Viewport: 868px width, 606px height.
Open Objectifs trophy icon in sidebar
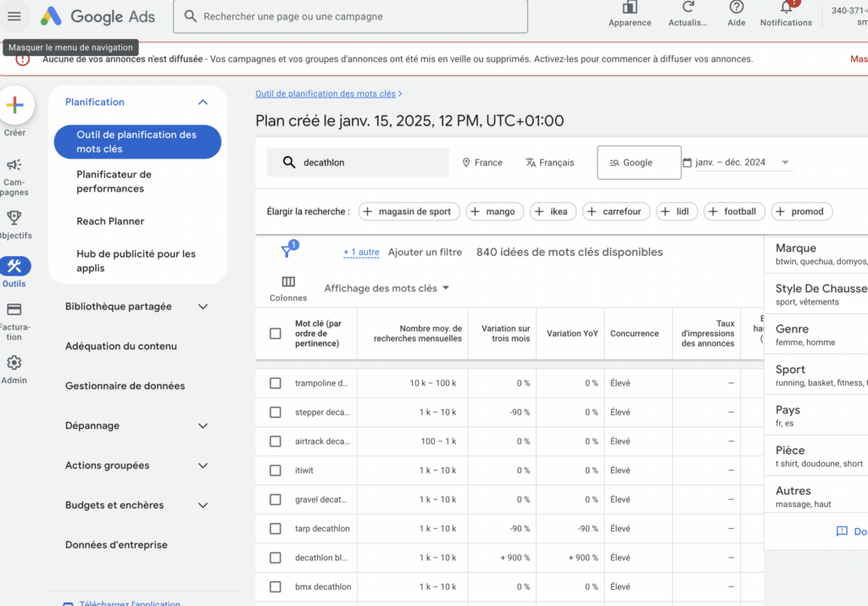pos(14,218)
